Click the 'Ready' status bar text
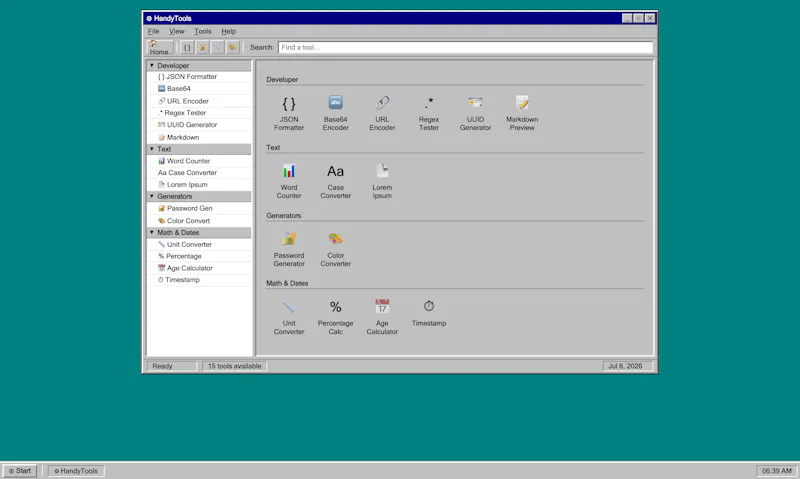Viewport: 800px width, 479px height. click(171, 366)
